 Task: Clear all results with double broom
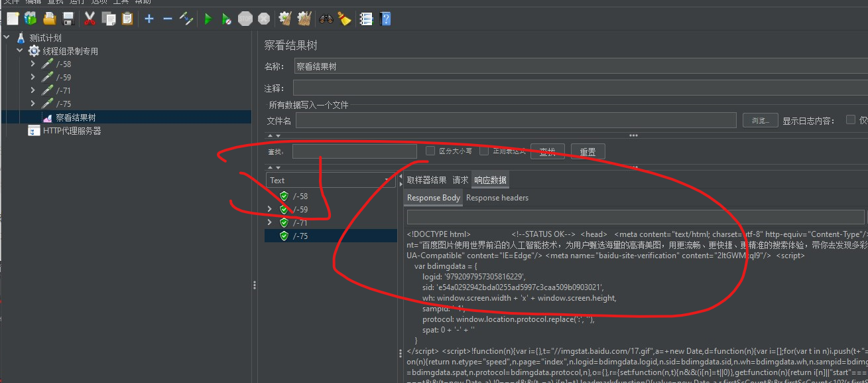tap(304, 19)
